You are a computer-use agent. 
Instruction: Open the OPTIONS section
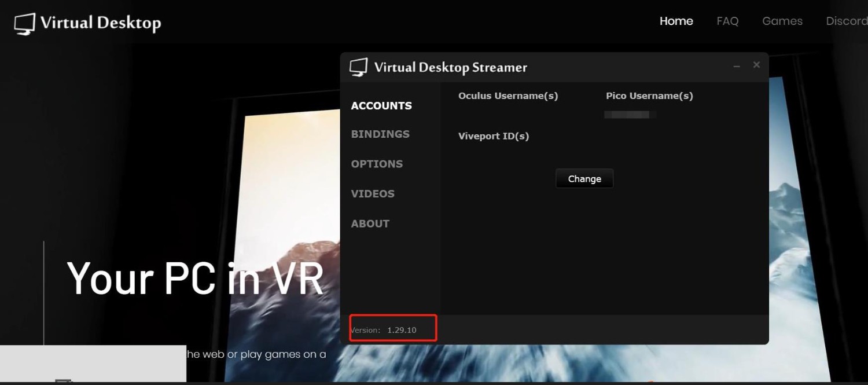tap(377, 164)
